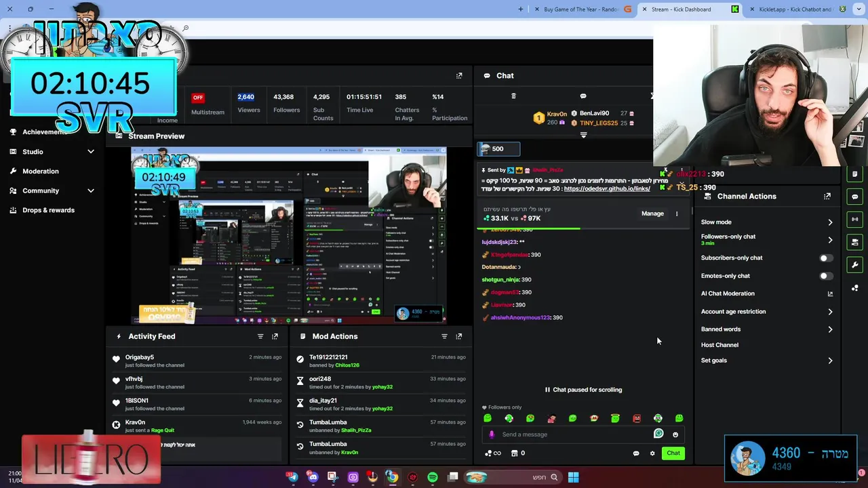This screenshot has width=868, height=488.
Task: Click the speech bubble icon under Chat header
Action: click(583, 96)
